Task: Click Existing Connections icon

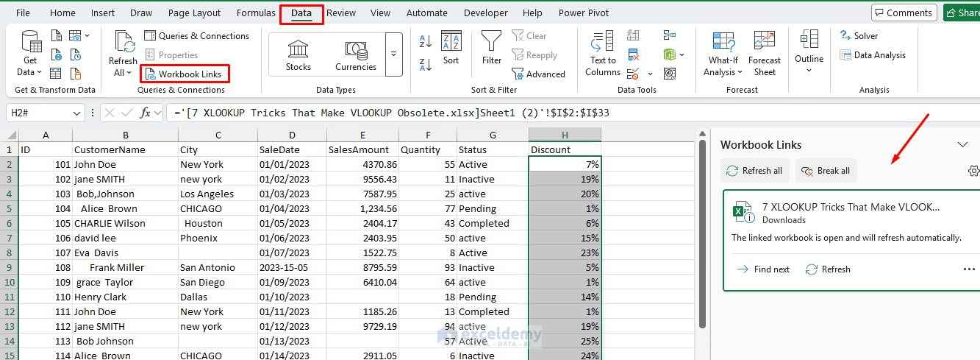Action: [75, 73]
